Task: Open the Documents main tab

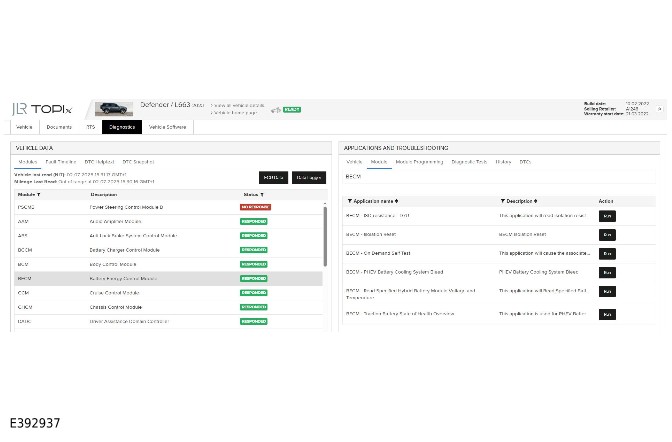Action: click(59, 127)
